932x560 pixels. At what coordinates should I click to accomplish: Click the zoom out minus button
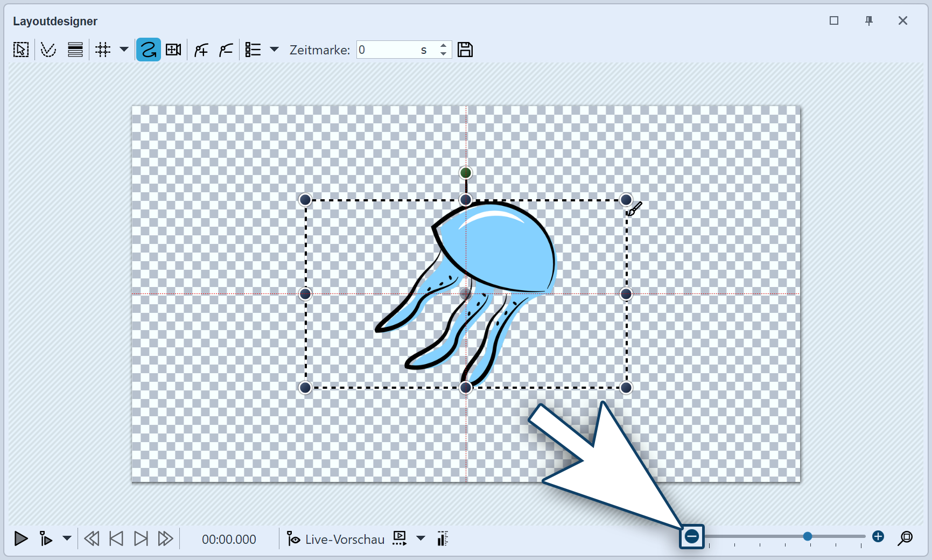pos(692,536)
